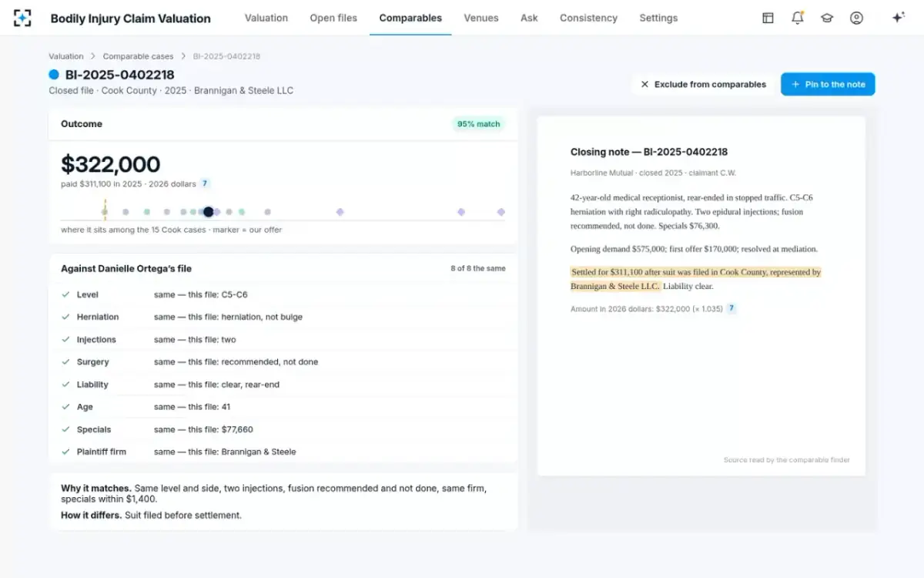The width and height of the screenshot is (924, 578).
Task: Switch to the Consistency tab
Action: click(x=588, y=18)
